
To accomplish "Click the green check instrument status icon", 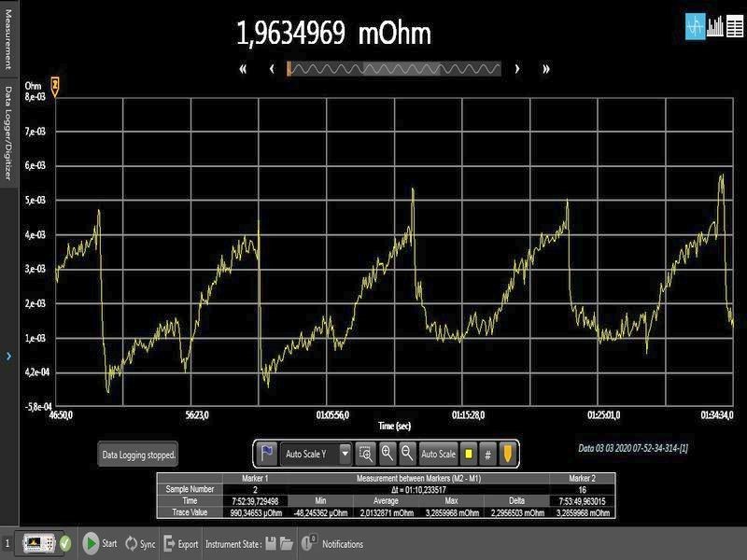I will 65,543.
